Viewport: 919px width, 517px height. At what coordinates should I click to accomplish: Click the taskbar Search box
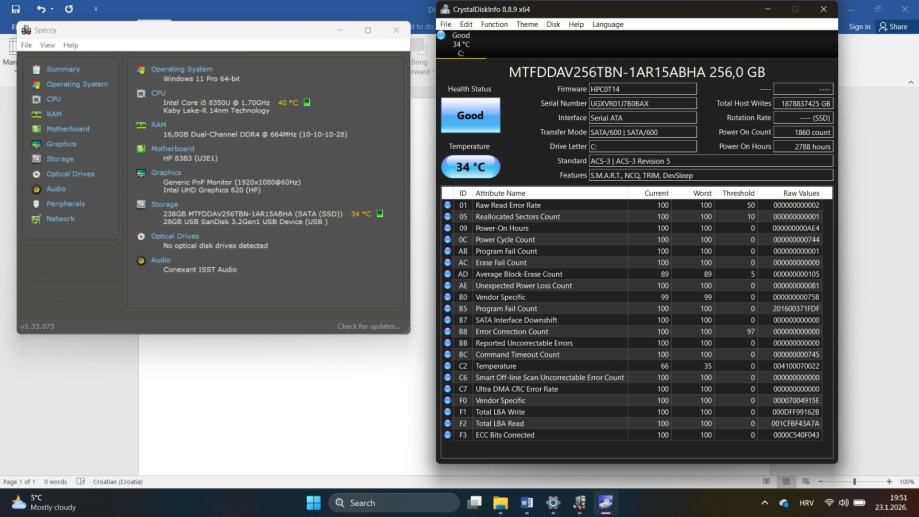[394, 502]
